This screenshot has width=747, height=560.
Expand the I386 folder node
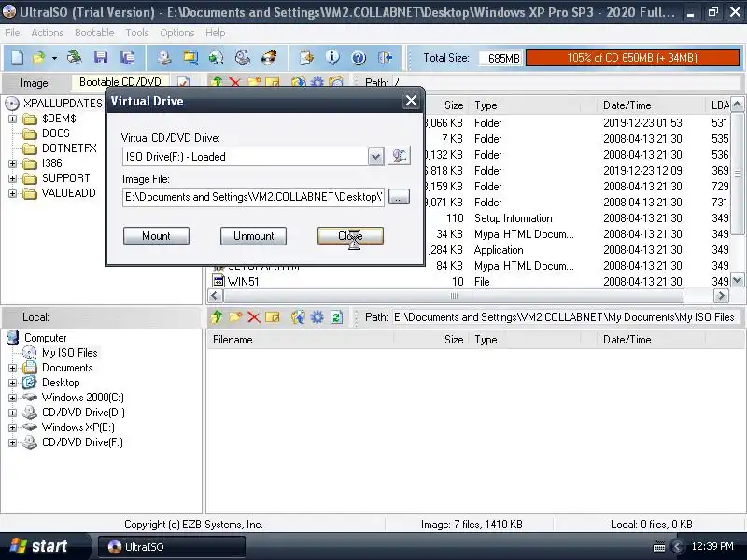tap(13, 164)
